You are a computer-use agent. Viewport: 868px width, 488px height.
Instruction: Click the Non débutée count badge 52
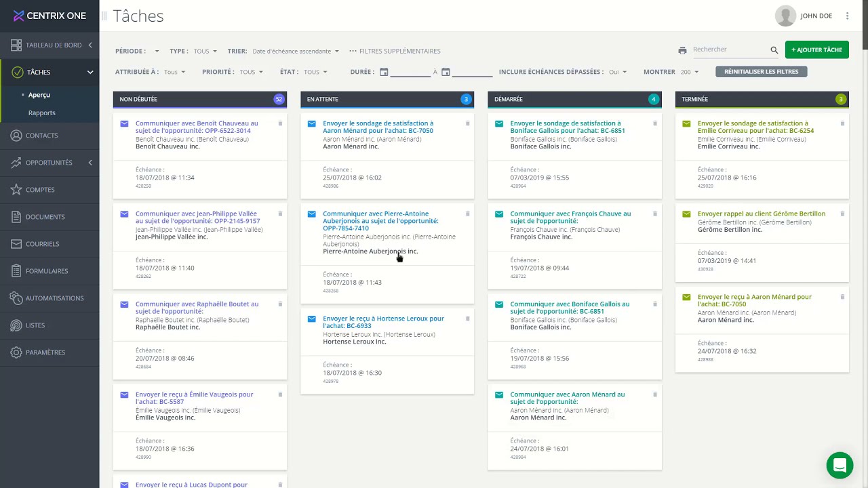[x=279, y=100]
